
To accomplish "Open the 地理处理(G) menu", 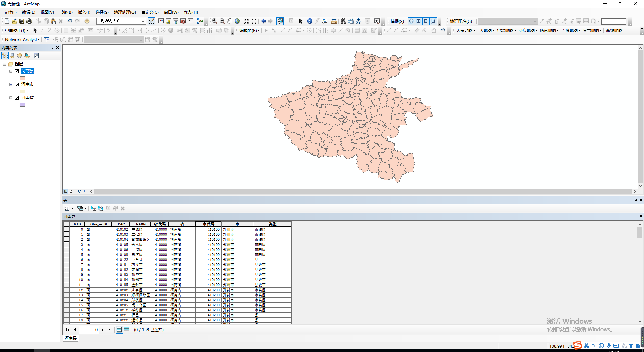I will (124, 12).
